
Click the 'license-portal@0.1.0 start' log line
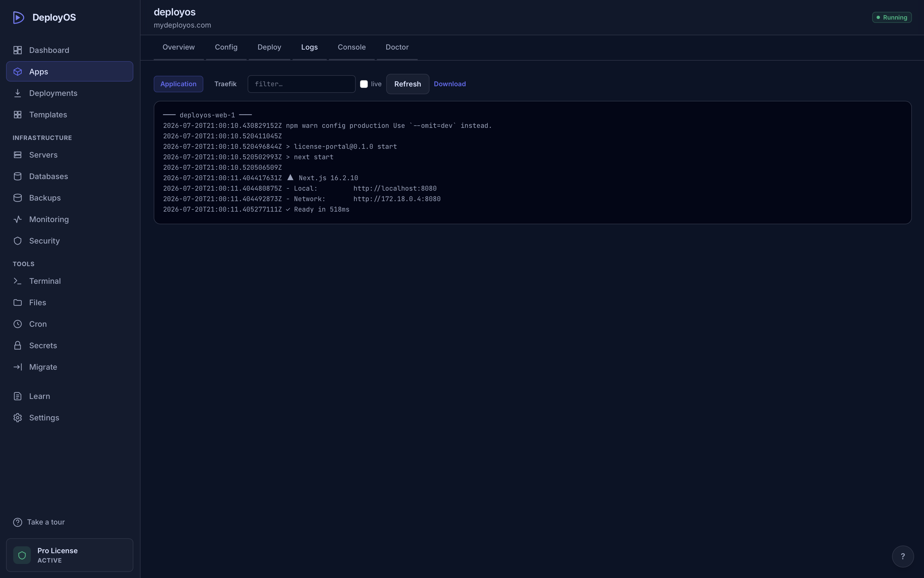click(280, 146)
